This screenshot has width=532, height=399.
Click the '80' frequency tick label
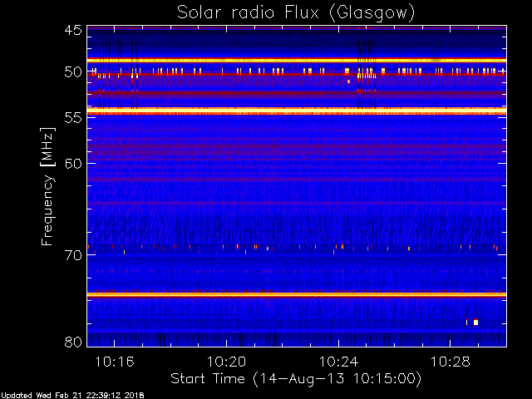click(73, 342)
